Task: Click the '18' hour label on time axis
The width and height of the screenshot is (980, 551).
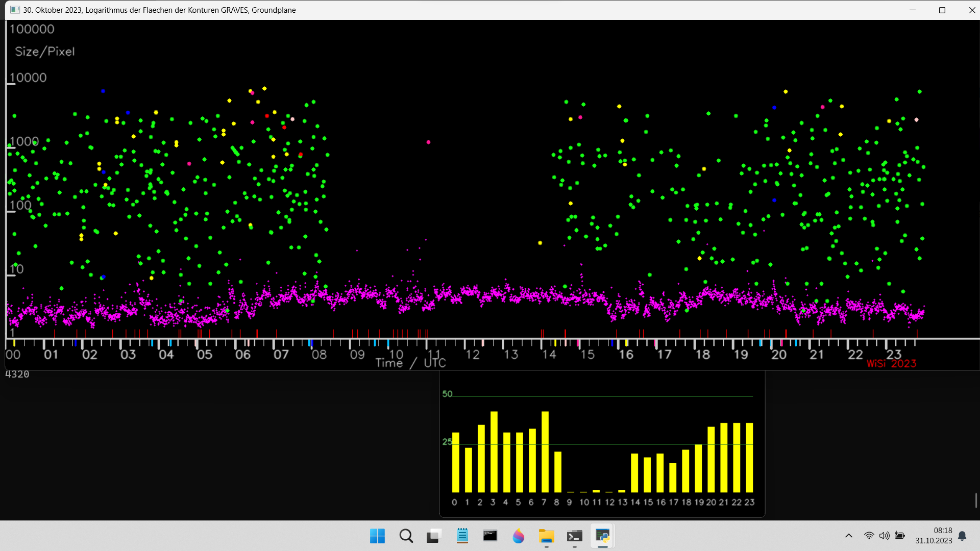Action: coord(703,355)
